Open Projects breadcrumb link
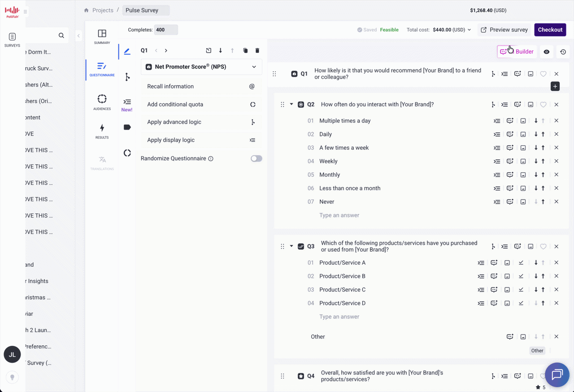This screenshot has height=392, width=574. [x=103, y=10]
